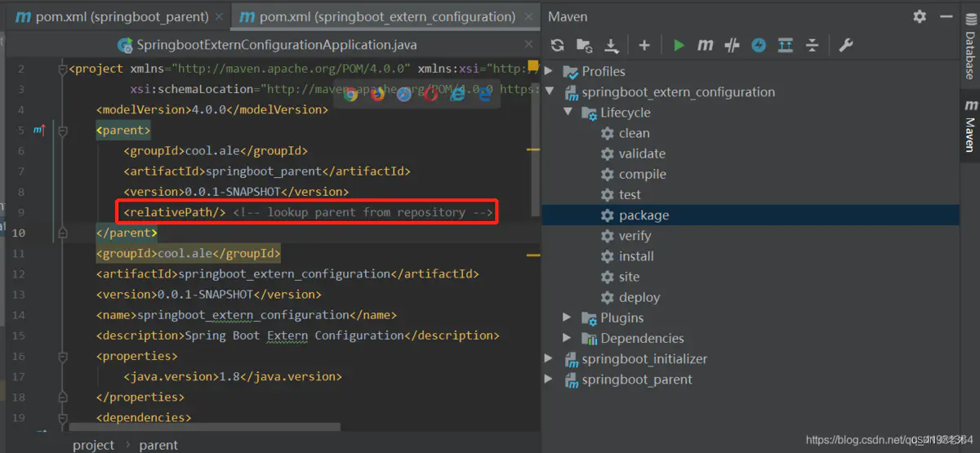
Task: Toggle fold marker at closing properties line 18
Action: pos(63,397)
